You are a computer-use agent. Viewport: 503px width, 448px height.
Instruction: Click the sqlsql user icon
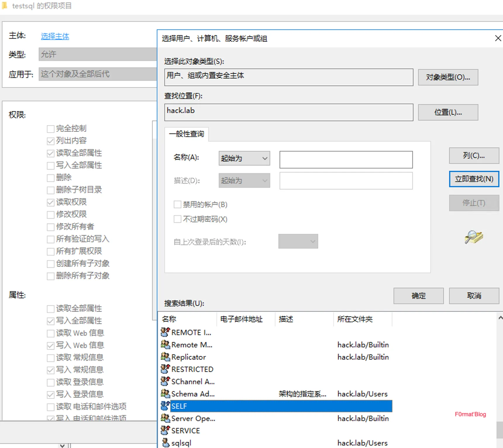pos(166,443)
